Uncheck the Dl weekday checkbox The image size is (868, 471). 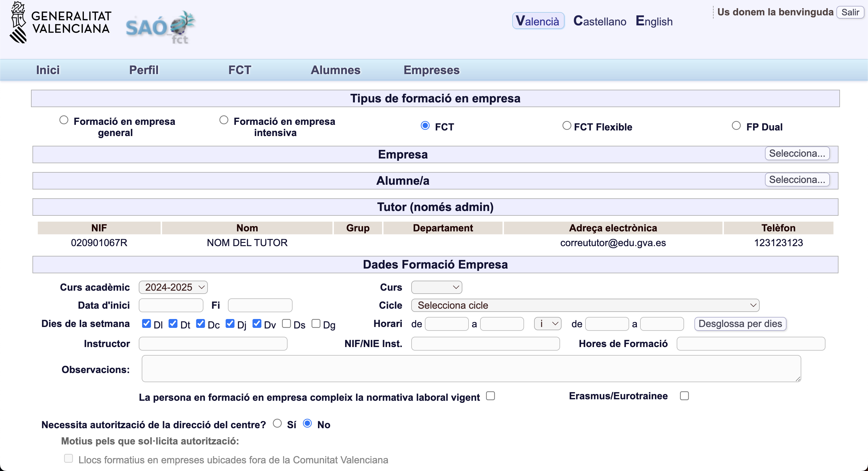tap(146, 323)
